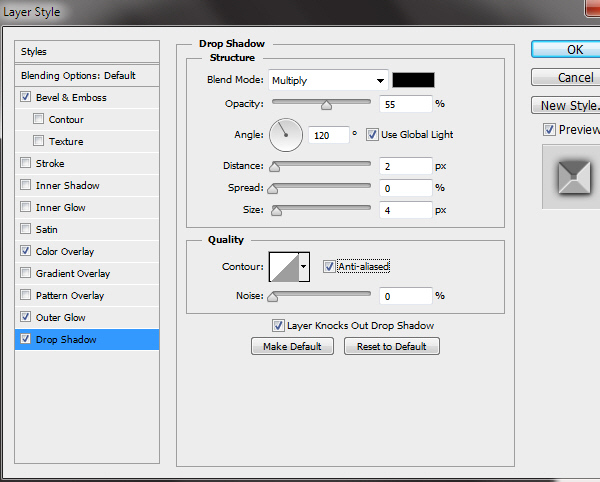The width and height of the screenshot is (600, 482).
Task: Click the black shadow color swatch
Action: coord(412,80)
